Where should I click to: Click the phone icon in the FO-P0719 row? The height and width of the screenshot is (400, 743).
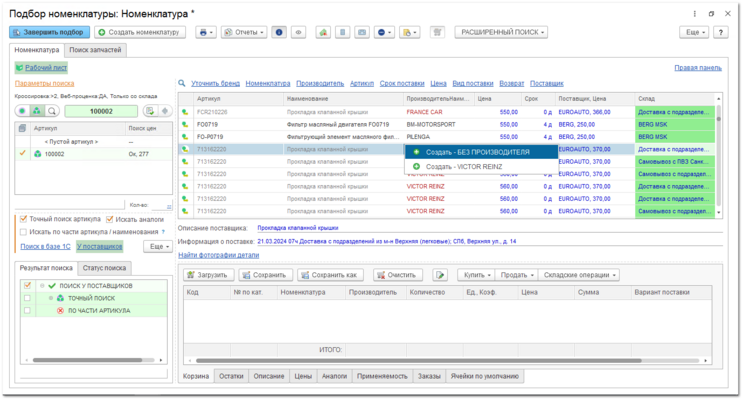tap(185, 137)
